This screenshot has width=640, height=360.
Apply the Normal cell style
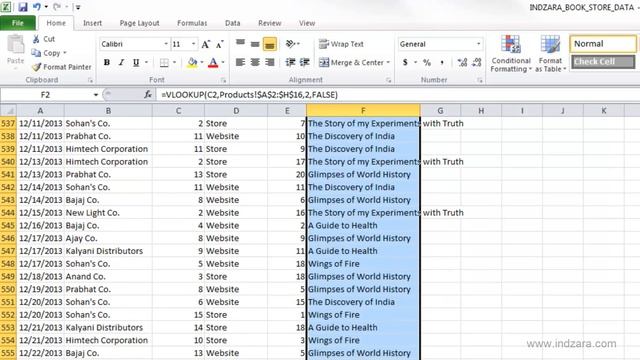[x=603, y=44]
